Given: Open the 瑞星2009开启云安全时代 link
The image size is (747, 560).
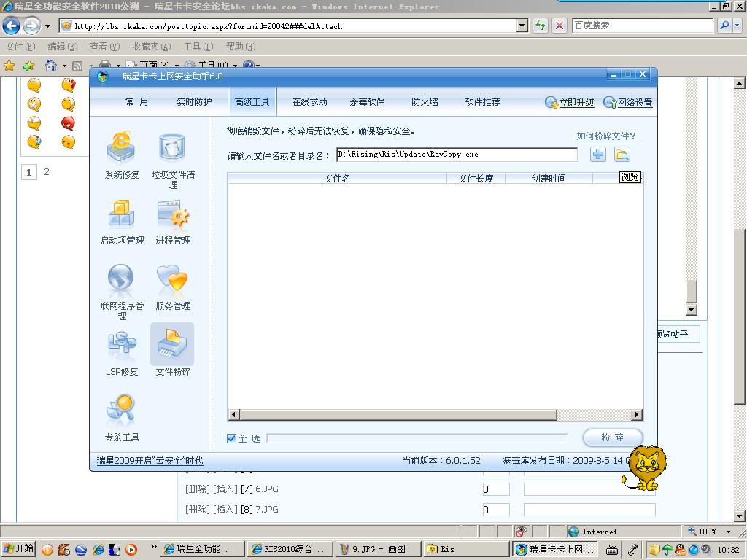Looking at the screenshot, I should tap(150, 461).
